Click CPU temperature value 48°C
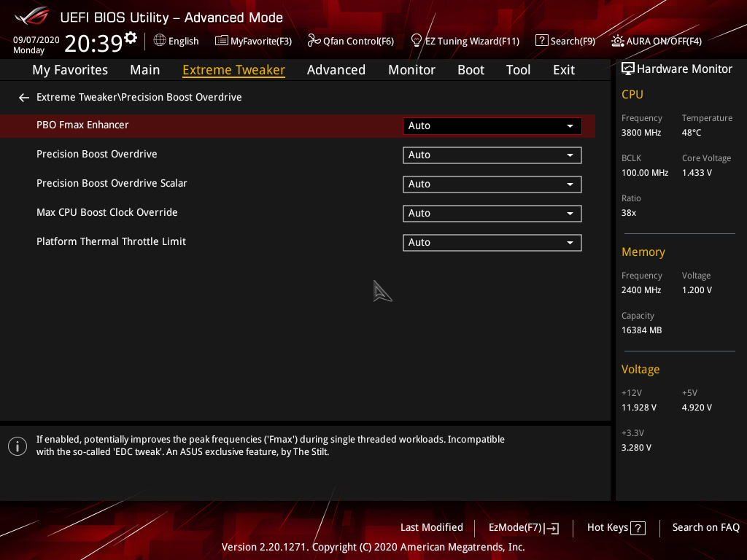Viewport: 747px width, 560px height. (692, 133)
